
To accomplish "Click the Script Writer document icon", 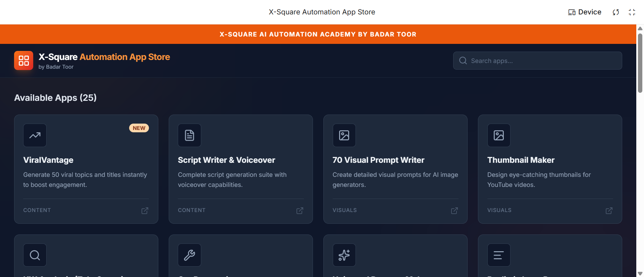I will [190, 135].
